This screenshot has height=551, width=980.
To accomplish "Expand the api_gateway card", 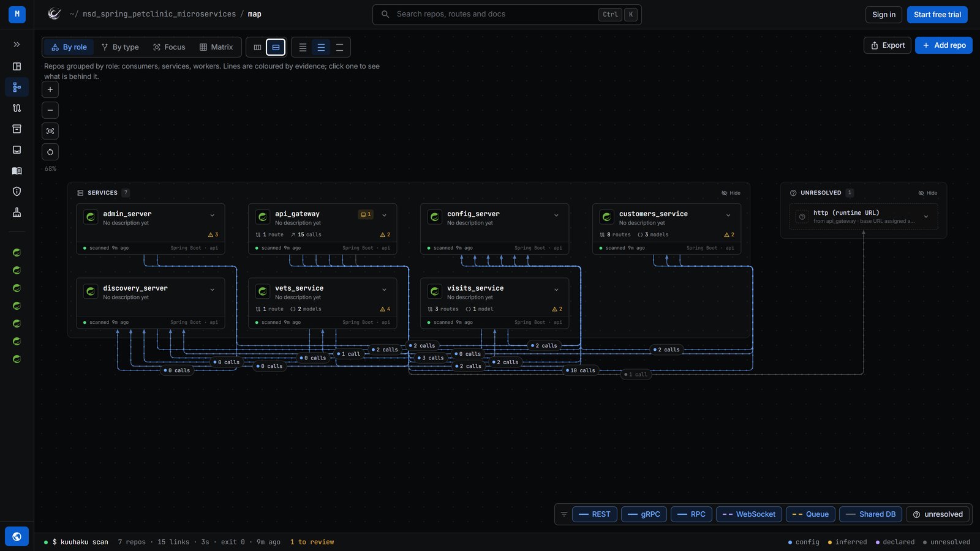I will [385, 216].
